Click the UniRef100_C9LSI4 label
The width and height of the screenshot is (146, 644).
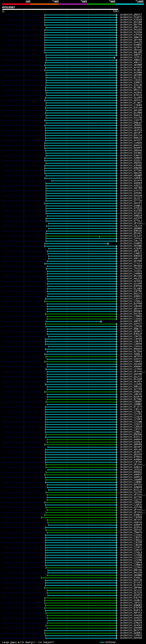(x=131, y=226)
